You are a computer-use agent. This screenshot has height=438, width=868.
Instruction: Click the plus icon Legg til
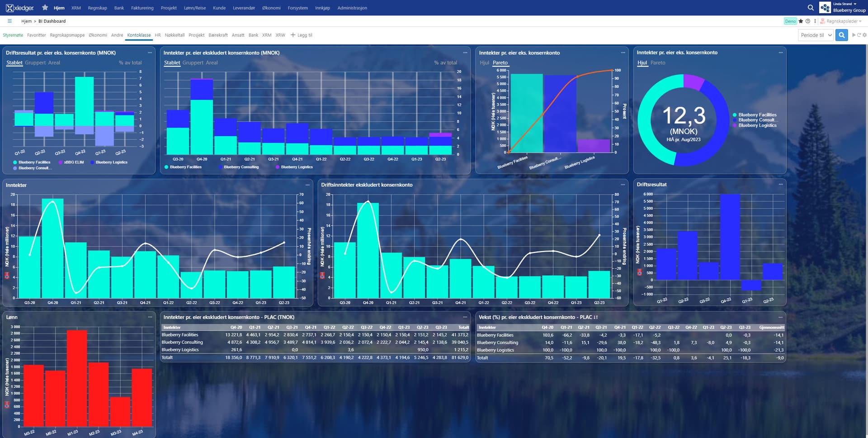tap(292, 35)
